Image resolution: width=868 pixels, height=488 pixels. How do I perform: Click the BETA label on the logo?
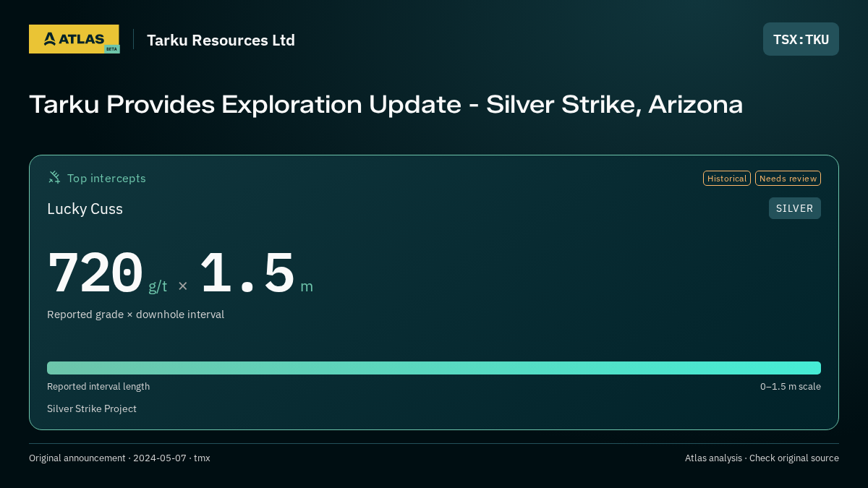[x=111, y=48]
